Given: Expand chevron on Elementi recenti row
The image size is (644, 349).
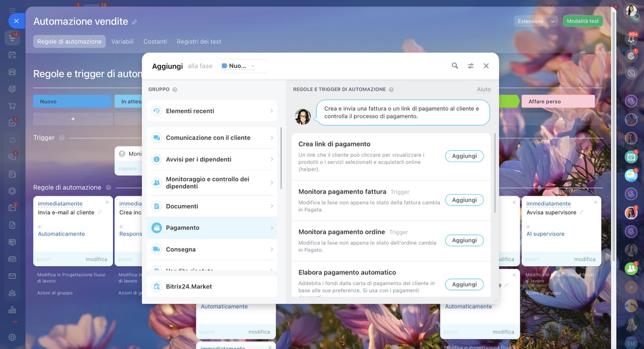Looking at the screenshot, I should (x=272, y=111).
